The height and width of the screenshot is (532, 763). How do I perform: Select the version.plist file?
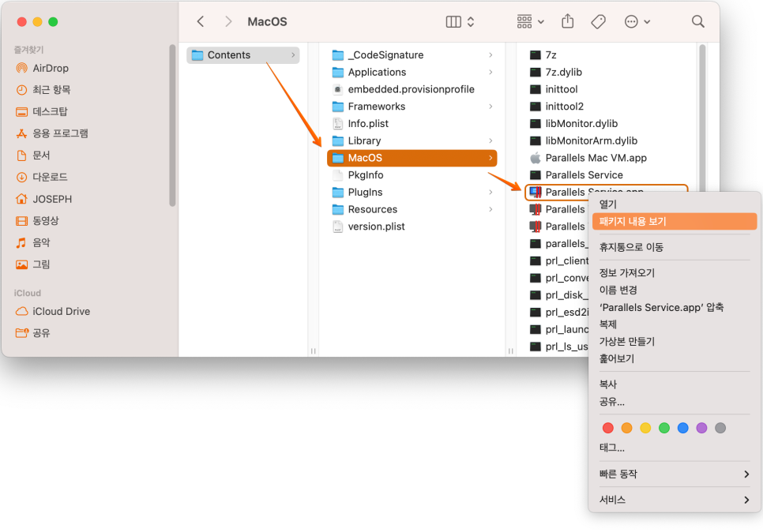point(412,226)
